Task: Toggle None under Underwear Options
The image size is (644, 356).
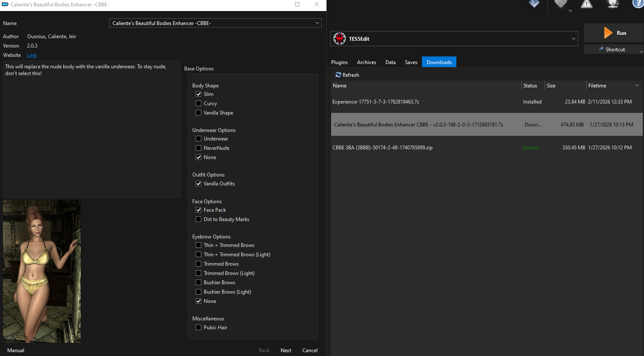Action: (x=198, y=157)
